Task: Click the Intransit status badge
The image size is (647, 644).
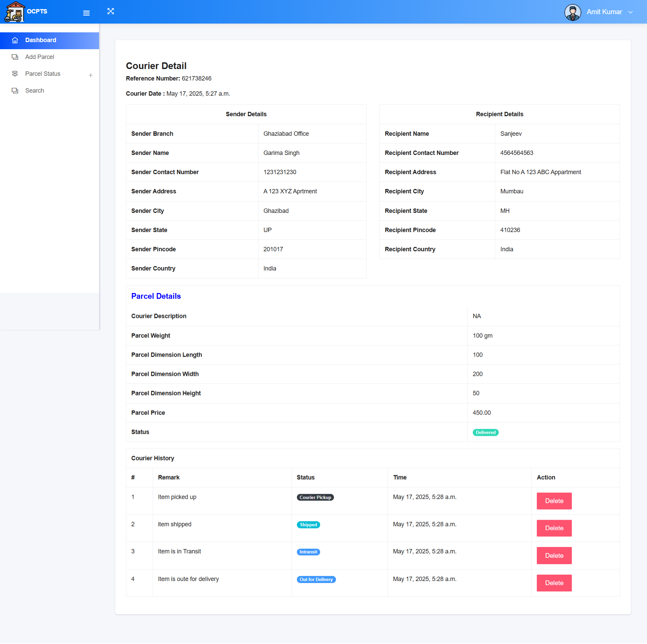Action: coord(308,552)
